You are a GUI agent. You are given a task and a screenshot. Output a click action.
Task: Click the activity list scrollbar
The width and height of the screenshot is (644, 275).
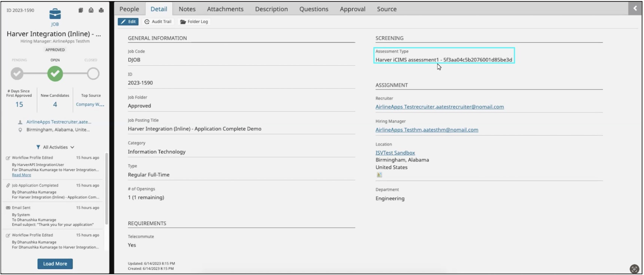[x=106, y=188]
